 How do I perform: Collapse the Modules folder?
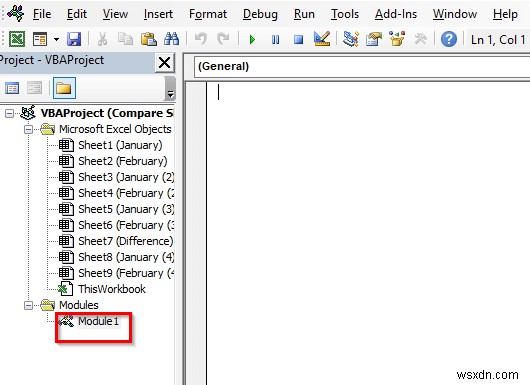(x=29, y=306)
